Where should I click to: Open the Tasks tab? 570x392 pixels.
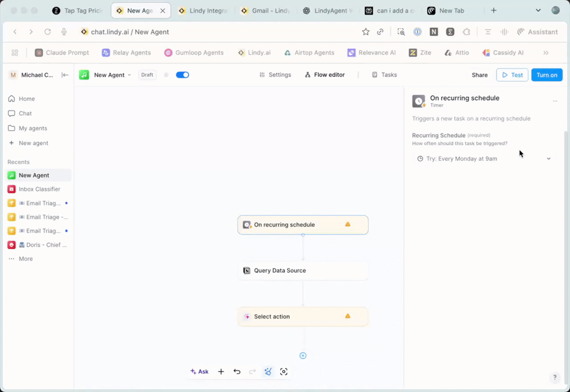(384, 75)
